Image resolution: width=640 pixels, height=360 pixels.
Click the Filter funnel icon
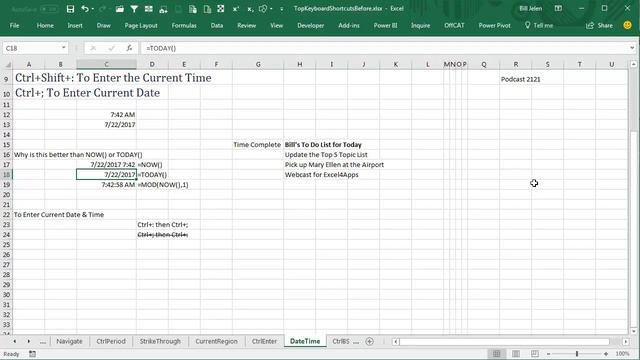(134, 9)
